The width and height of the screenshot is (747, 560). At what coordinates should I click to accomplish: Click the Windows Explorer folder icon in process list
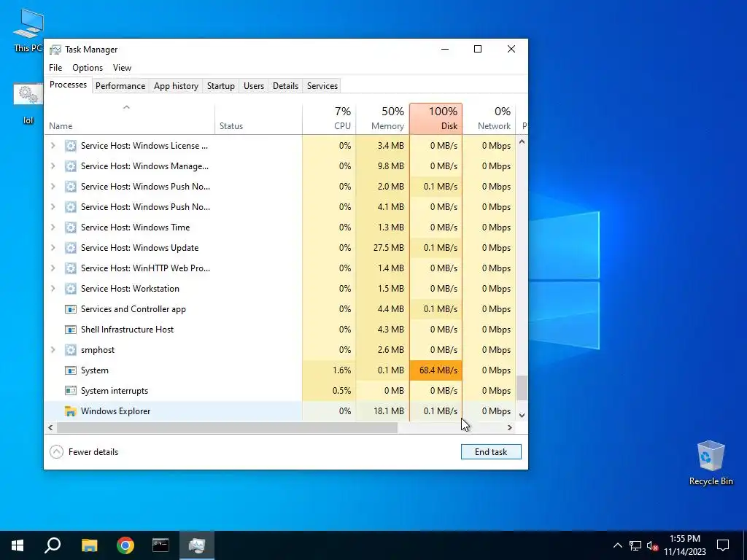[71, 411]
